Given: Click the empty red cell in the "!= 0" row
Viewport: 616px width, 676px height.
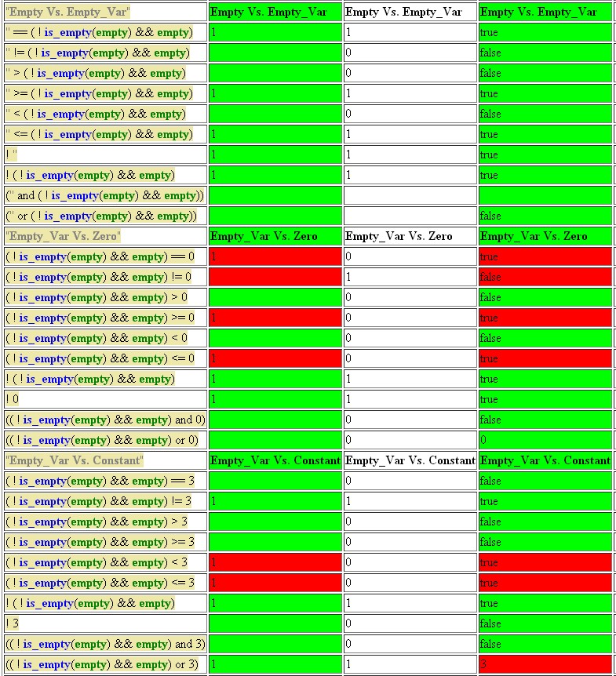Looking at the screenshot, I should tap(275, 277).
